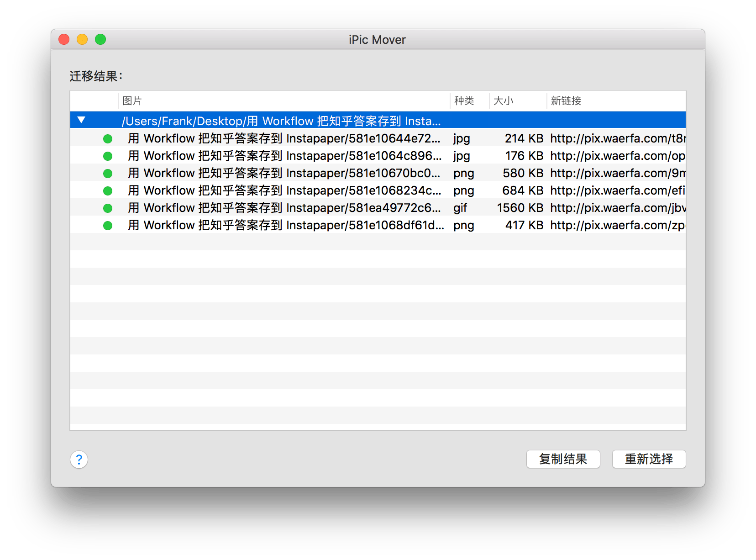Image resolution: width=756 pixels, height=560 pixels.
Task: Sort by the 新链接 column header
Action: (x=616, y=100)
